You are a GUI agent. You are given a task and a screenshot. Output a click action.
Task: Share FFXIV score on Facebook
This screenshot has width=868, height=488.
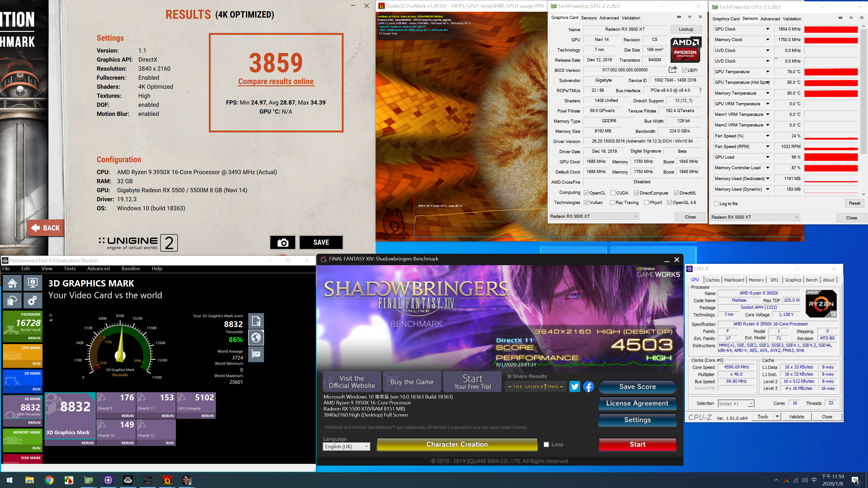pyautogui.click(x=589, y=387)
